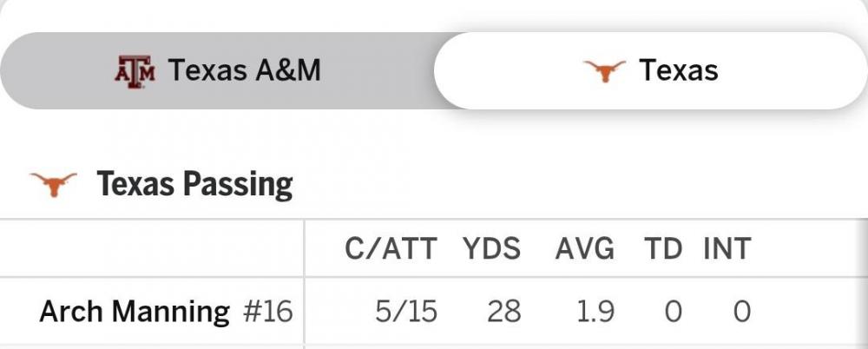
Task: Sort by the YDS column header
Action: coord(491,249)
